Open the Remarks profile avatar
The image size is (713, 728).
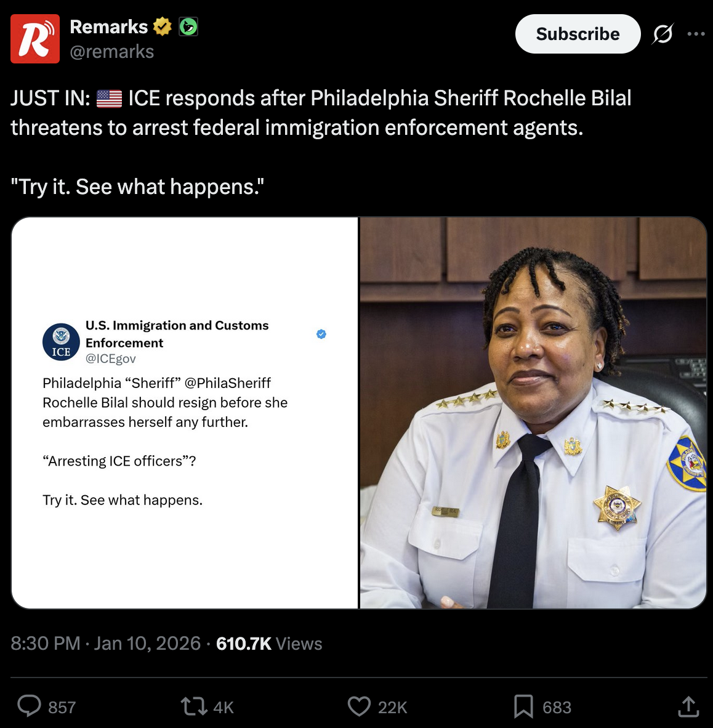tap(35, 39)
